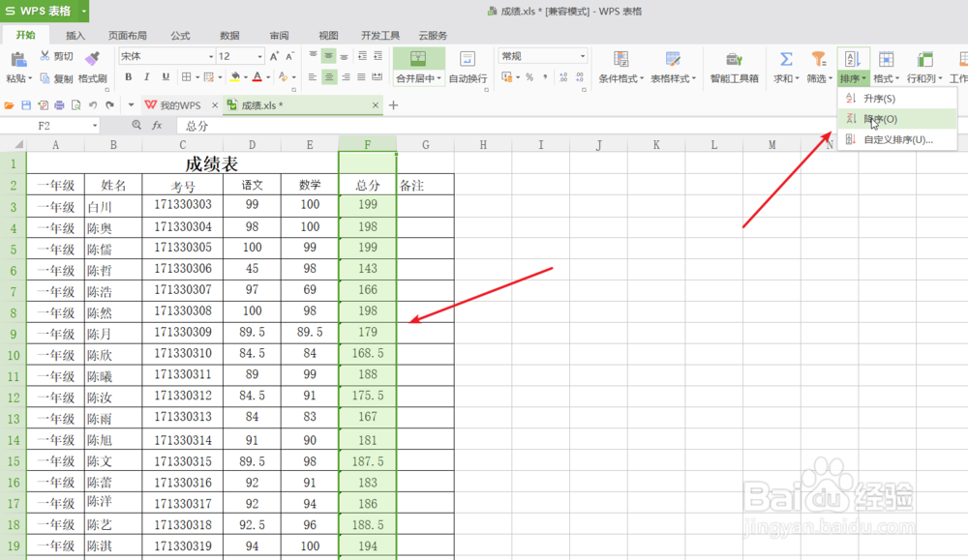The height and width of the screenshot is (560, 968).
Task: Click the decrease indent icon
Action: click(362, 56)
